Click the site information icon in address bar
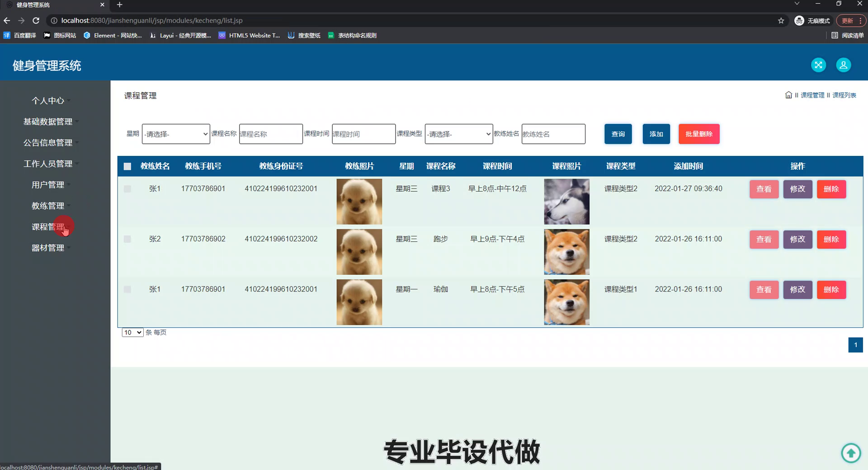 54,20
